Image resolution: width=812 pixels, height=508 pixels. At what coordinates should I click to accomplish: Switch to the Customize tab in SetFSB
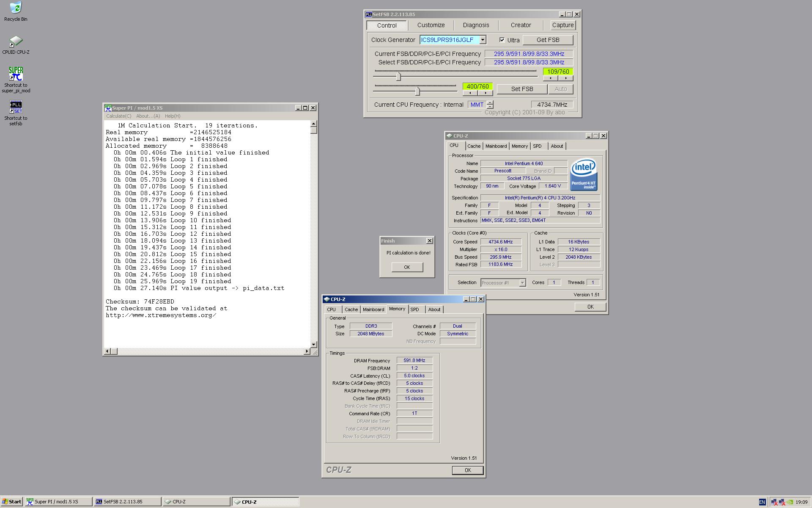[x=431, y=25]
